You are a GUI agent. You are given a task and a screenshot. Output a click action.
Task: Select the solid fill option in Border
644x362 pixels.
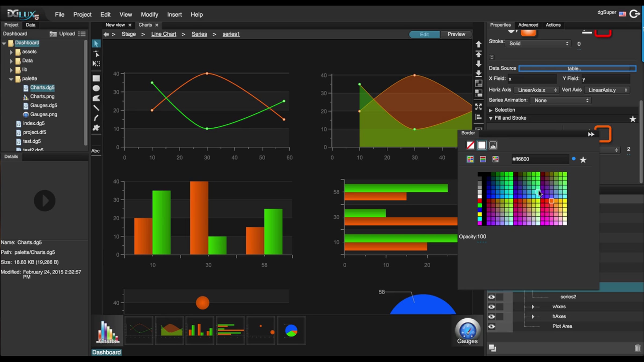pos(482,145)
